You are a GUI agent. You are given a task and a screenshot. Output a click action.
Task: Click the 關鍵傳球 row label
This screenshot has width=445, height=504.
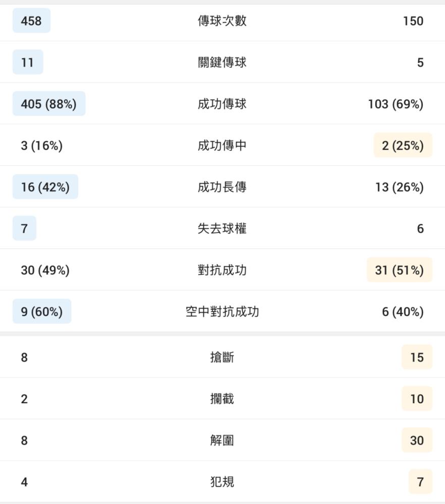click(x=222, y=62)
